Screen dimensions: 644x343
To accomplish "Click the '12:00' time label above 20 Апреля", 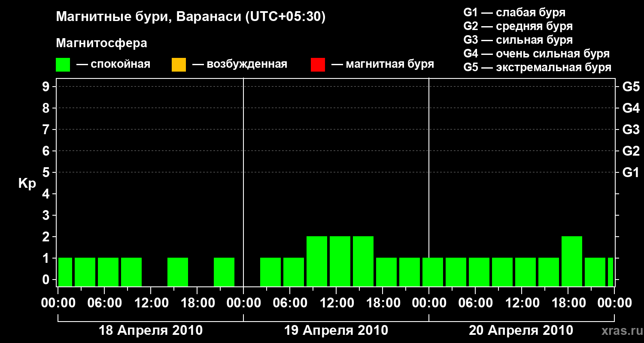I will tap(522, 303).
